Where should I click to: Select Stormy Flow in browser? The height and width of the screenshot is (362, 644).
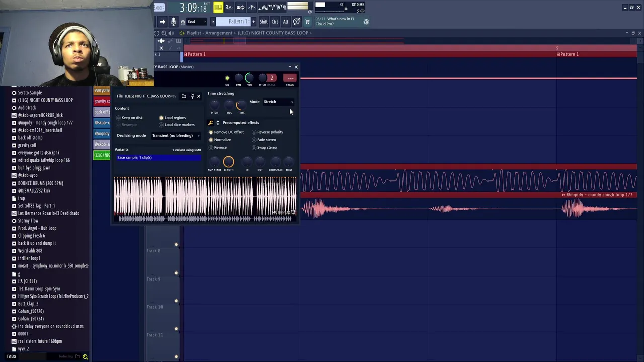(x=28, y=221)
